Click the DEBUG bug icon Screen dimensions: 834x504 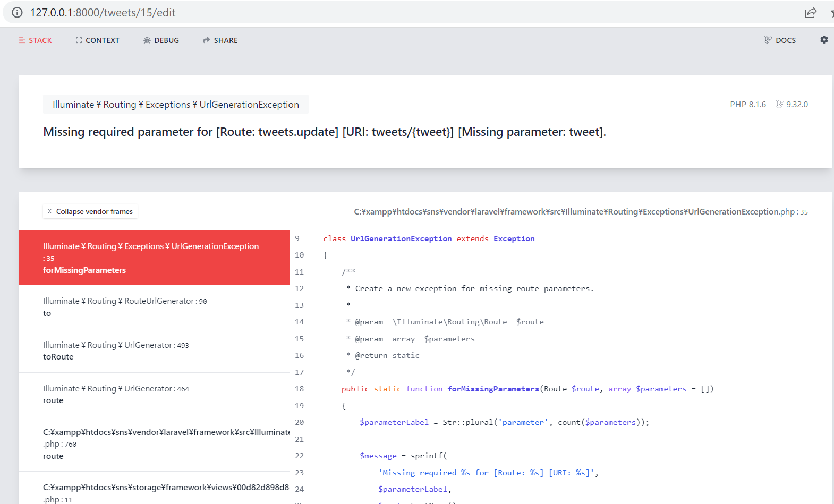pos(147,40)
